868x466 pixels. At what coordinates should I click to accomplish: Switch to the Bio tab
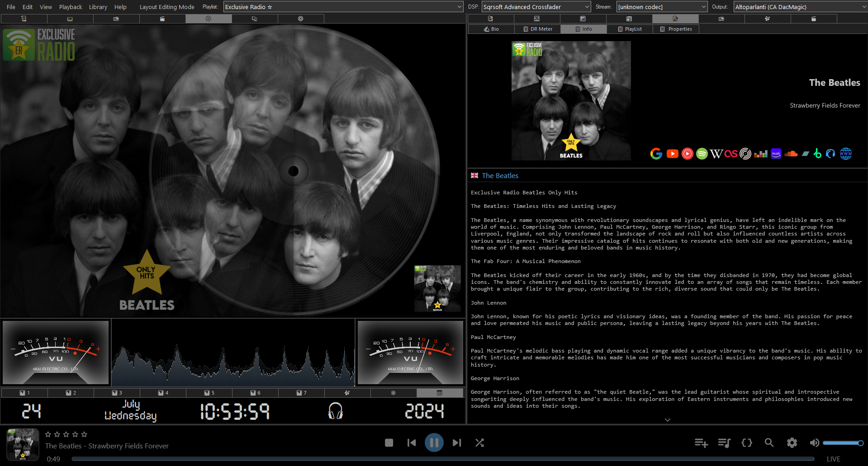491,29
